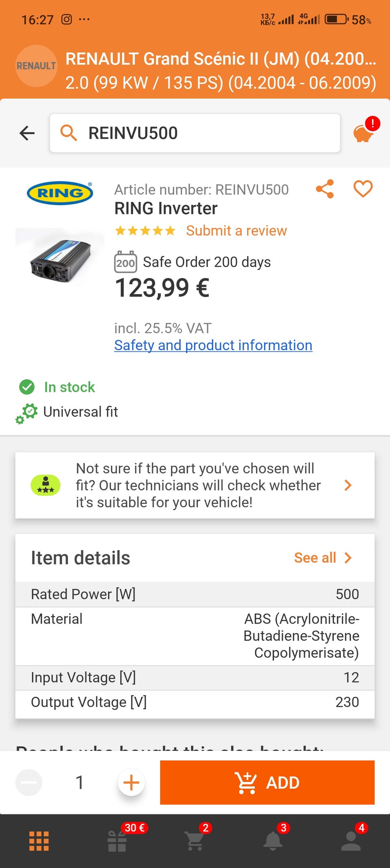Open the gift bonus tab
390x868 pixels.
(117, 841)
